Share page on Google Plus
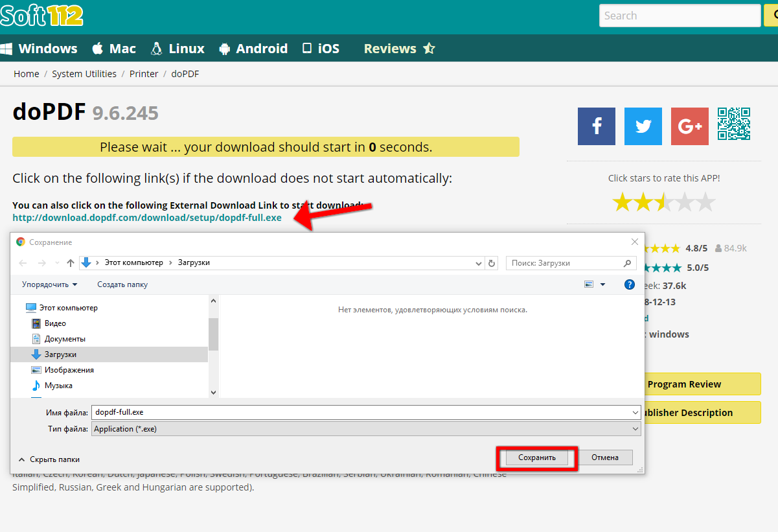Viewport: 778px width, 532px height. pyautogui.click(x=690, y=126)
